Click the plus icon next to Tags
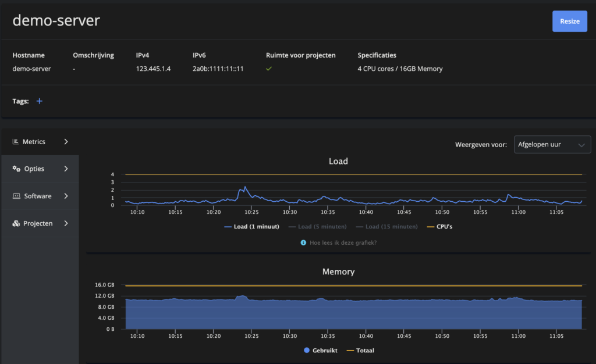Viewport: 596px width, 364px height. click(39, 101)
